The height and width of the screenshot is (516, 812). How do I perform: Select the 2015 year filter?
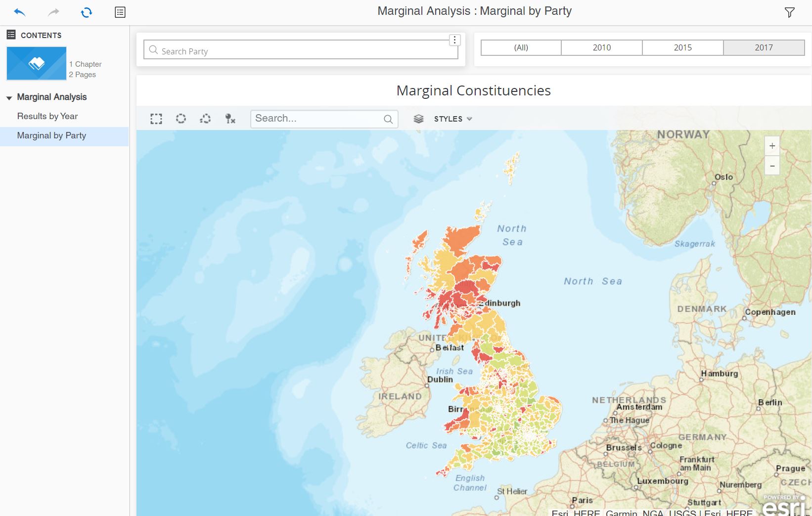[x=682, y=47]
